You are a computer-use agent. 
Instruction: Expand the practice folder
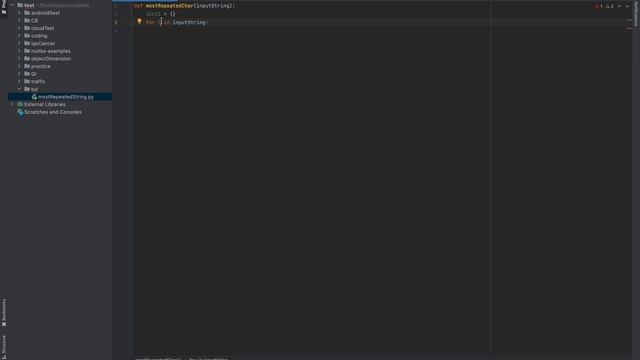click(19, 66)
